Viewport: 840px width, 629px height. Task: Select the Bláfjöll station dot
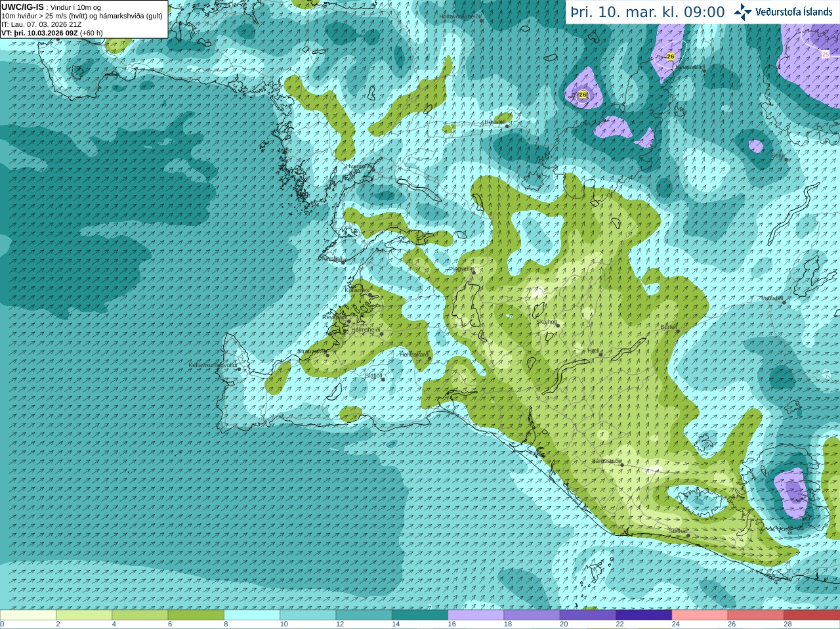pyautogui.click(x=383, y=380)
